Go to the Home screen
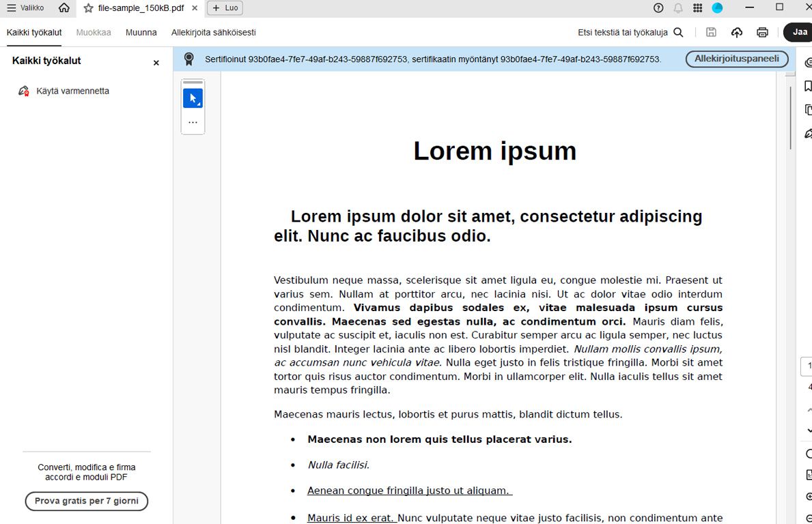812x524 pixels. pos(65,8)
